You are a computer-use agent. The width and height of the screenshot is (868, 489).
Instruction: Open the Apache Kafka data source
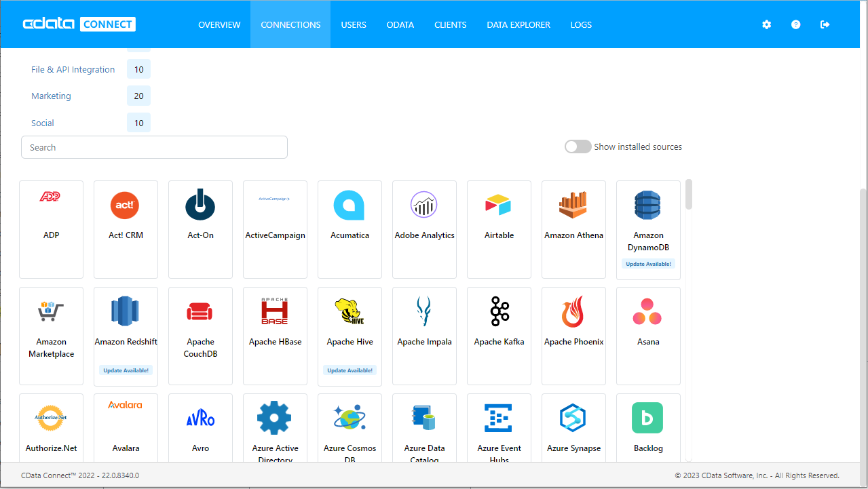[x=499, y=336]
